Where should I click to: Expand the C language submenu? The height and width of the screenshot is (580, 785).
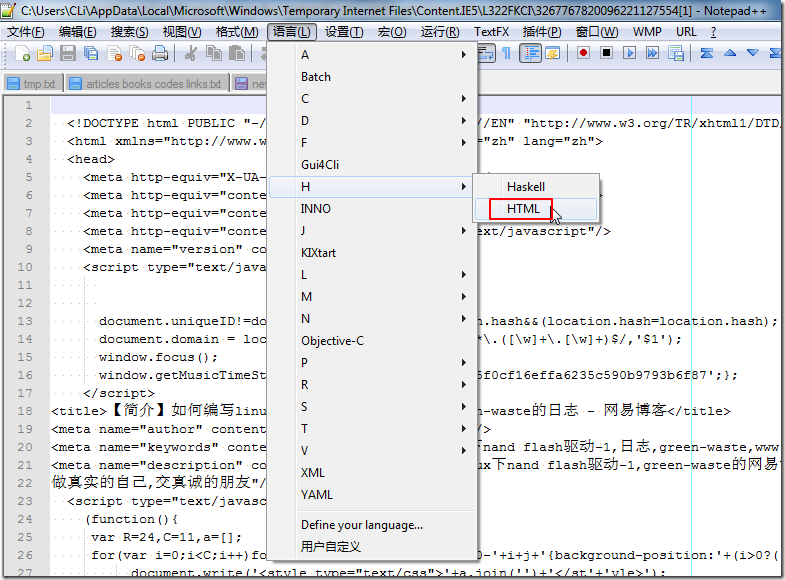point(371,99)
